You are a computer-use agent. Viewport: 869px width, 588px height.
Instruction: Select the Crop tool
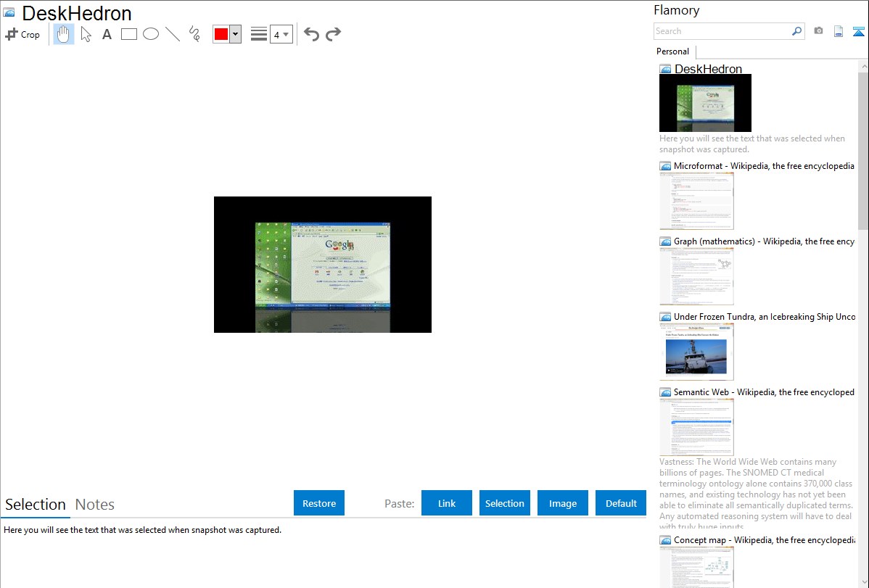click(22, 34)
